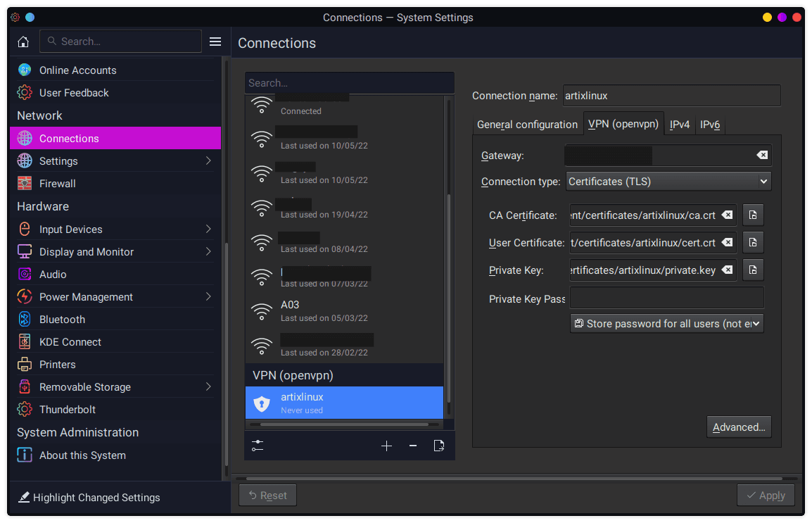Focus the connections list search box
This screenshot has width=812, height=523.
click(350, 83)
